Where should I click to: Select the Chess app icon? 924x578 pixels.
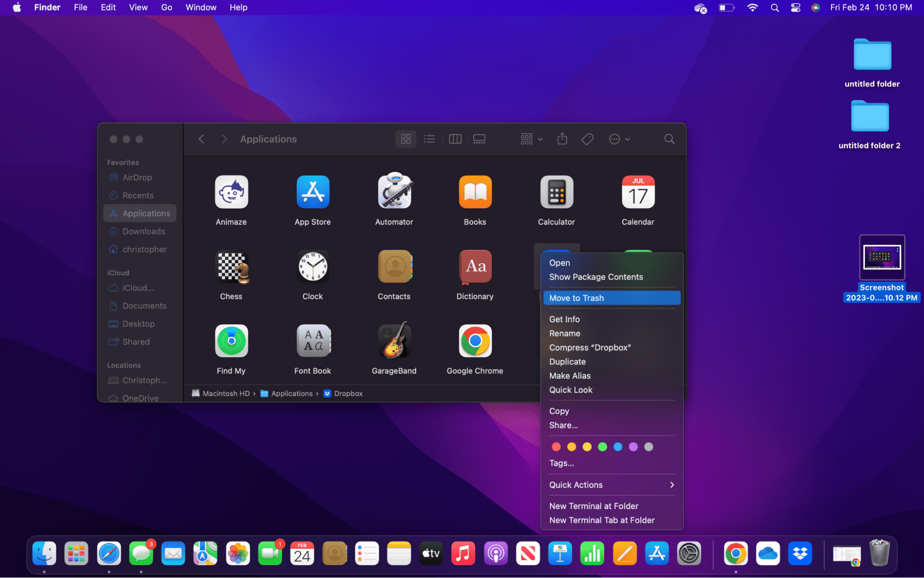231,267
